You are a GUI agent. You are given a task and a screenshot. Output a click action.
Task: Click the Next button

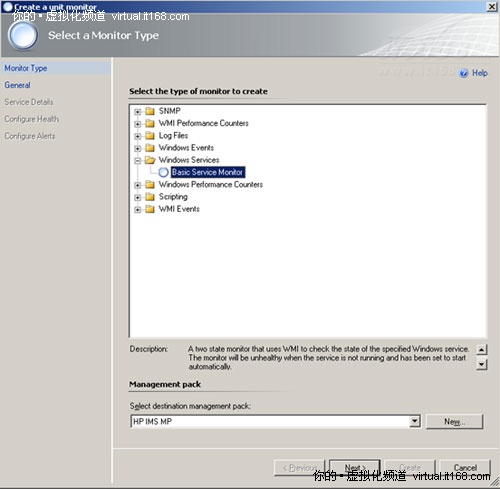click(355, 468)
